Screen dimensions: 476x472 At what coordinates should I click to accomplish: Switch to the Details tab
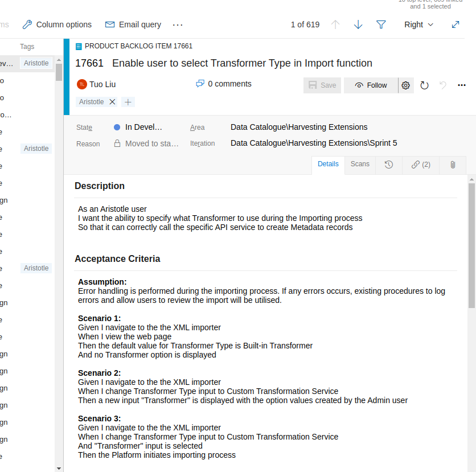(328, 164)
